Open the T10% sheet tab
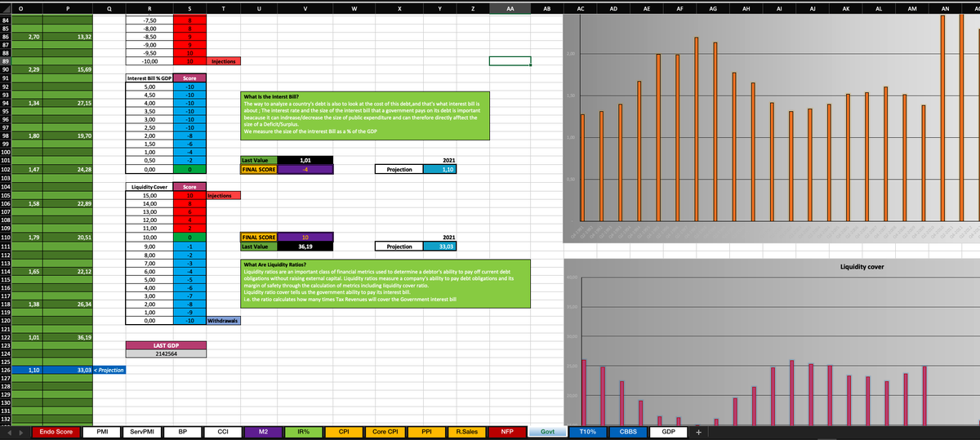The image size is (980, 440). [589, 431]
